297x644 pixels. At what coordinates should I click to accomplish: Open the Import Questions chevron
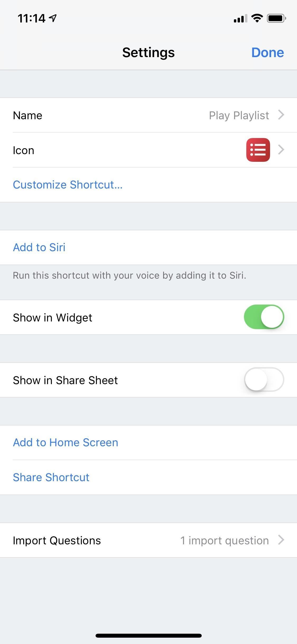click(x=281, y=540)
